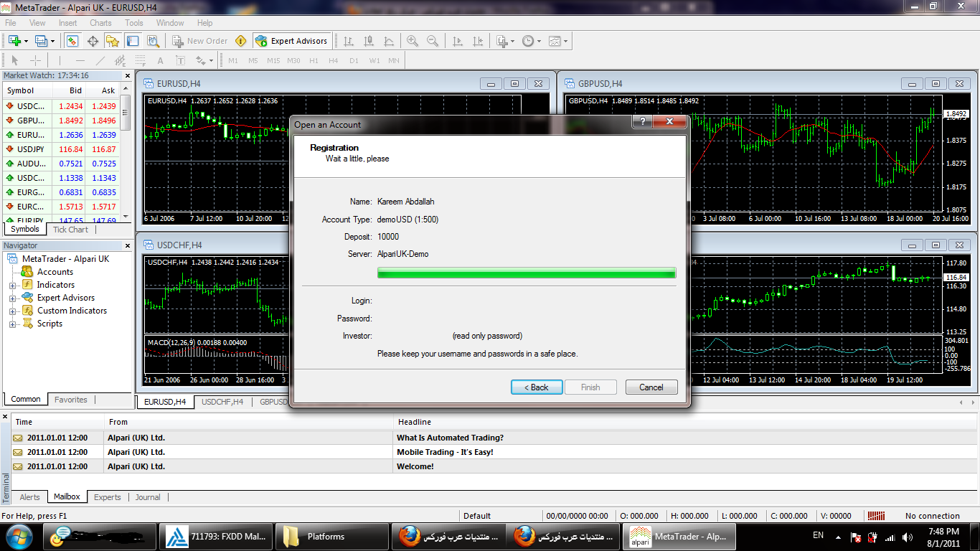Image resolution: width=980 pixels, height=551 pixels.
Task: Switch chart to MN timeframe
Action: (x=394, y=60)
